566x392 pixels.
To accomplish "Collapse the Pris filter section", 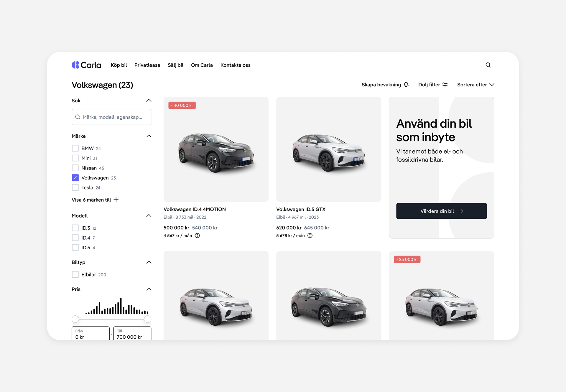I will click(149, 289).
